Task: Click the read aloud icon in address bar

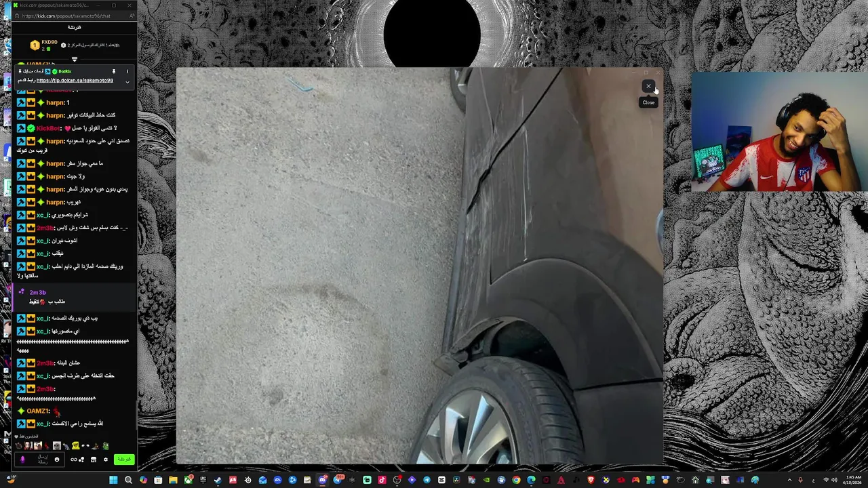Action: pyautogui.click(x=132, y=16)
